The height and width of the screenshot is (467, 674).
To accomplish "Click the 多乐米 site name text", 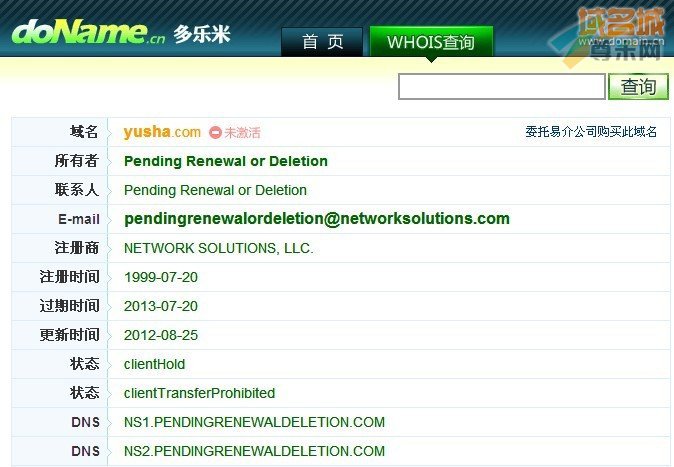I will 202,34.
